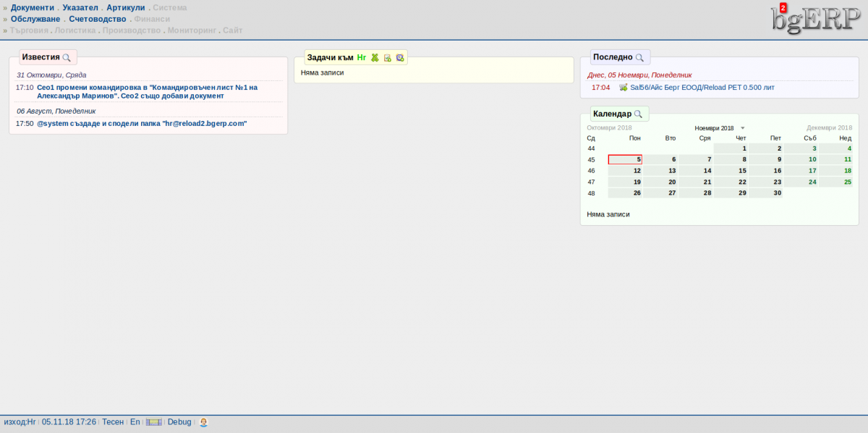This screenshot has height=433, width=868.
Task: Switch language to En
Action: tap(135, 421)
